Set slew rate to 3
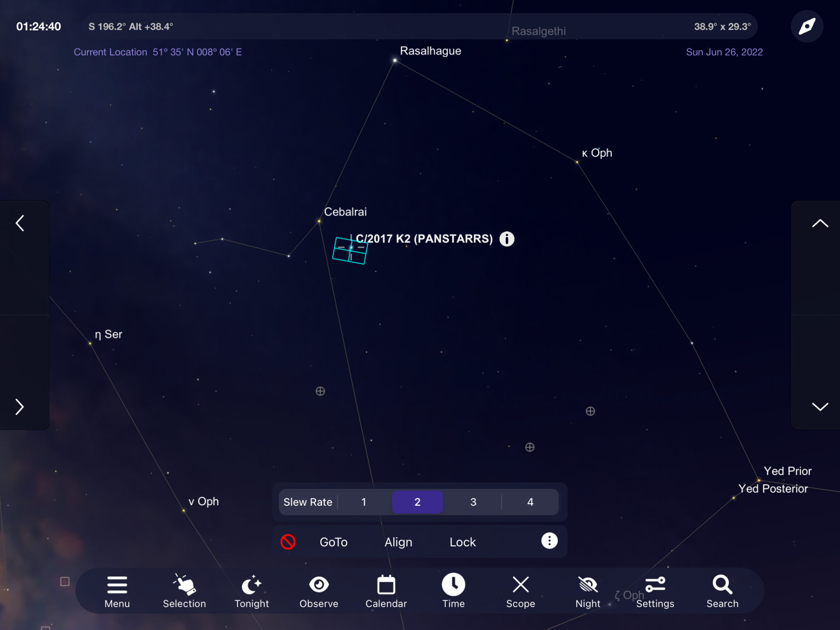Image resolution: width=840 pixels, height=630 pixels. (x=473, y=502)
